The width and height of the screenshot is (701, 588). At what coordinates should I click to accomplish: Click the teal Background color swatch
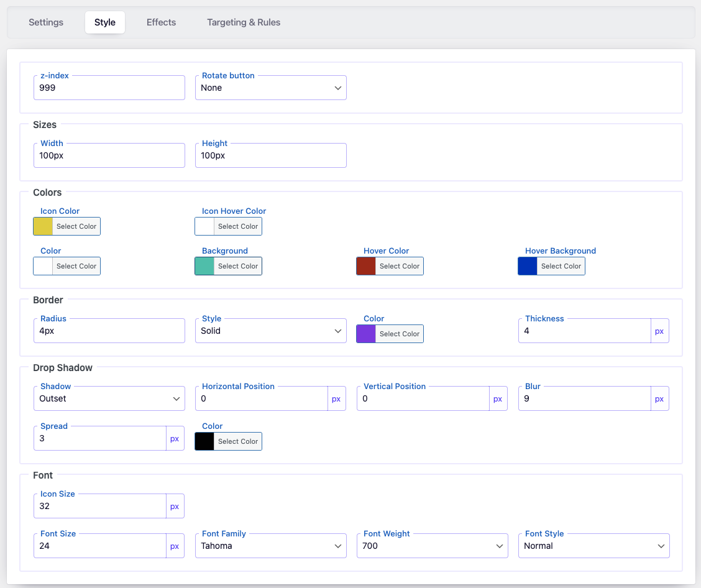click(204, 267)
